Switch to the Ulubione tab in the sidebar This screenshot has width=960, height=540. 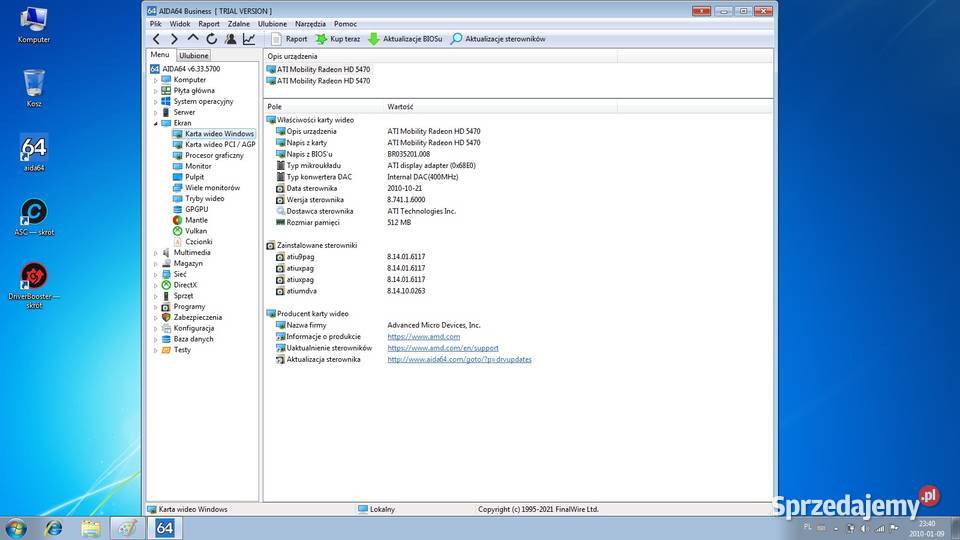click(x=193, y=56)
